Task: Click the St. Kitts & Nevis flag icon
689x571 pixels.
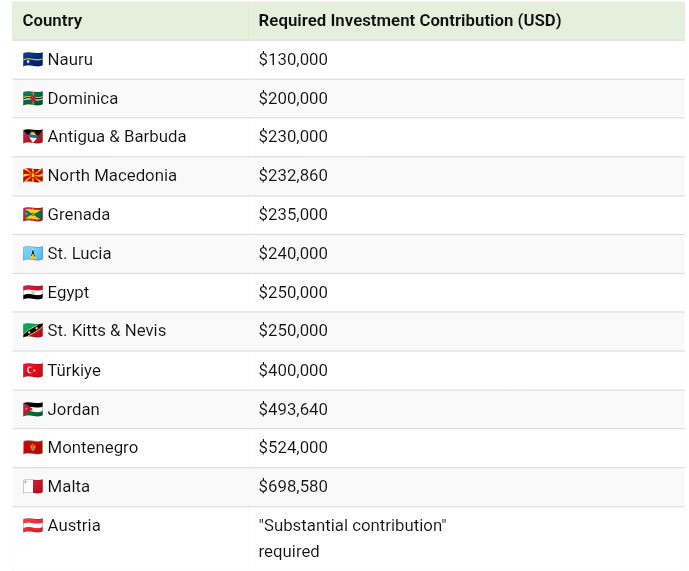Action: click(x=32, y=331)
